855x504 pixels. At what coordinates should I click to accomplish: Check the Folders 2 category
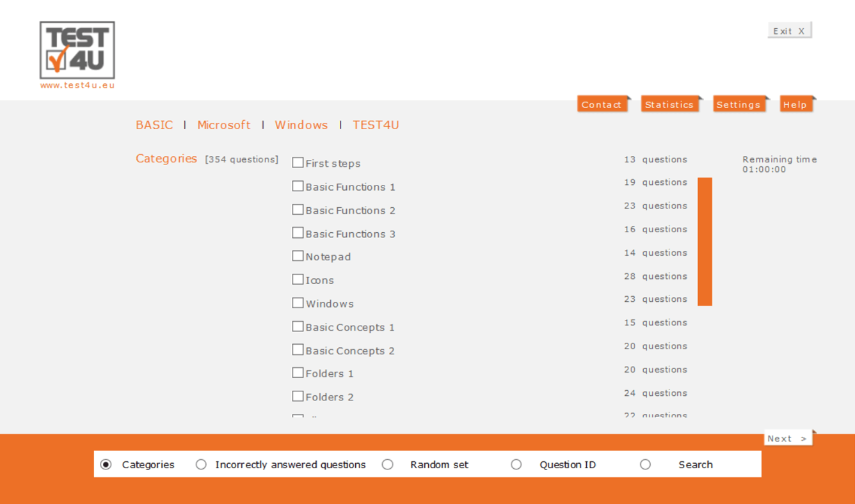[298, 396]
